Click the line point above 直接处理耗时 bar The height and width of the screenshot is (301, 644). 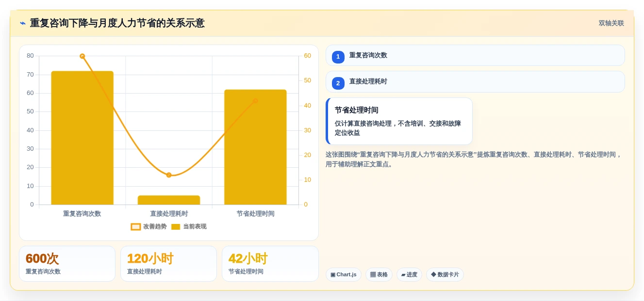coord(169,175)
